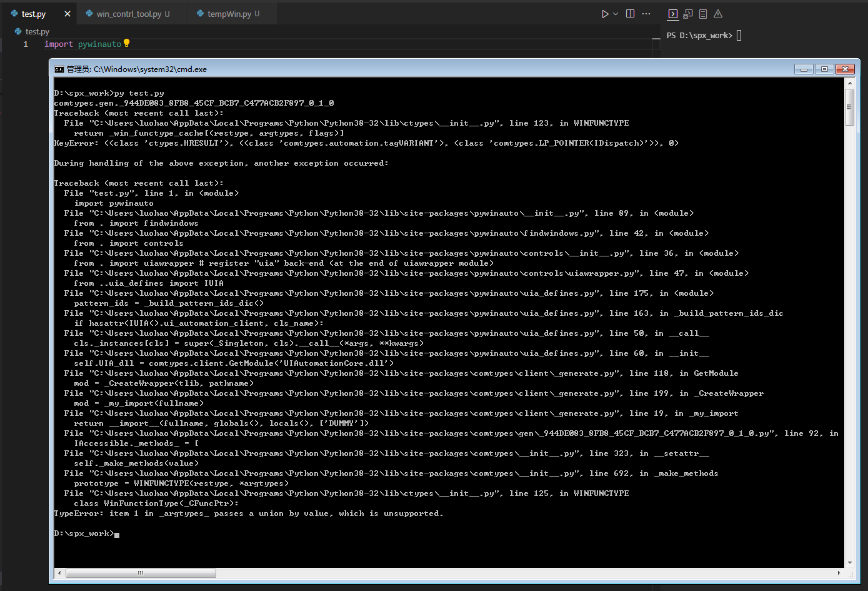Open the run options dropdown arrow
The image size is (868, 591).
616,14
